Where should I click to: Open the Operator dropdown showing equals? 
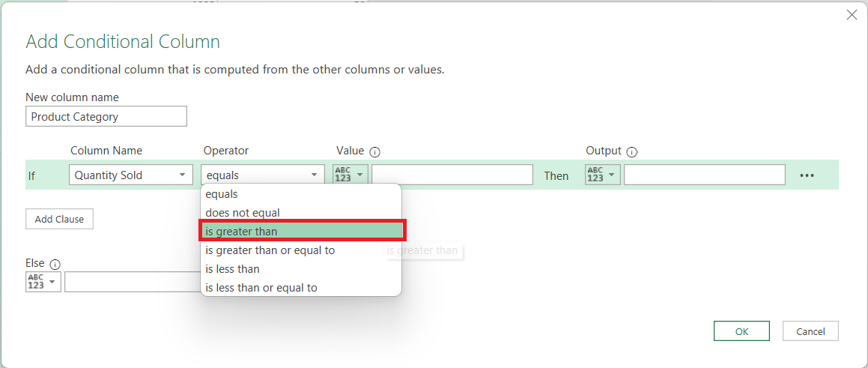tap(263, 175)
